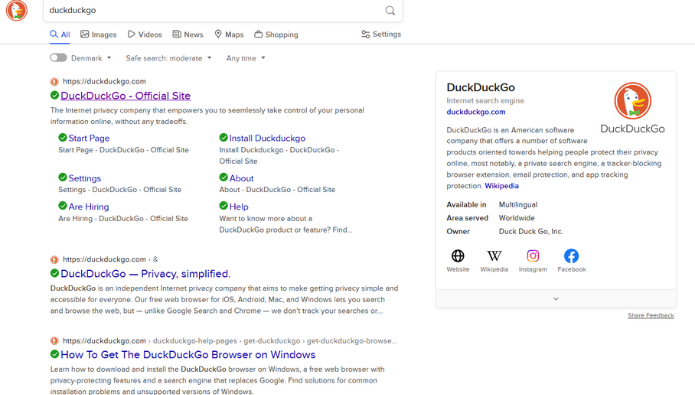Screen dimensions: 695x395
Task: Open the Wikipedia W icon
Action: (494, 256)
